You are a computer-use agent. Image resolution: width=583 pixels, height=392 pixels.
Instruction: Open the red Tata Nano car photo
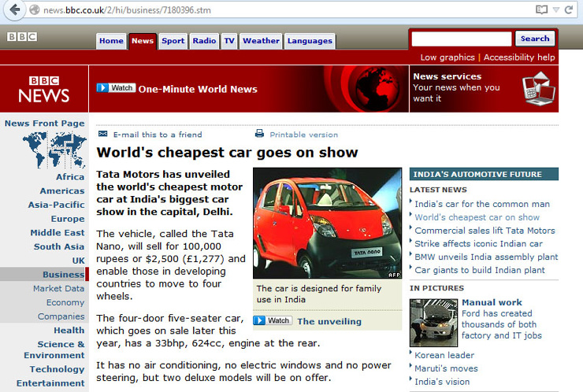pos(327,223)
